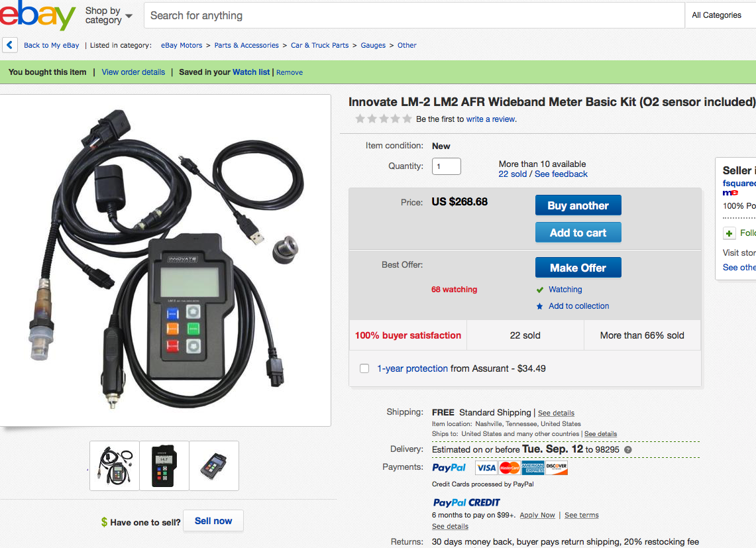This screenshot has width=756, height=548.
Task: Click the 'me' badge next to seller fsquared
Action: pos(731,192)
